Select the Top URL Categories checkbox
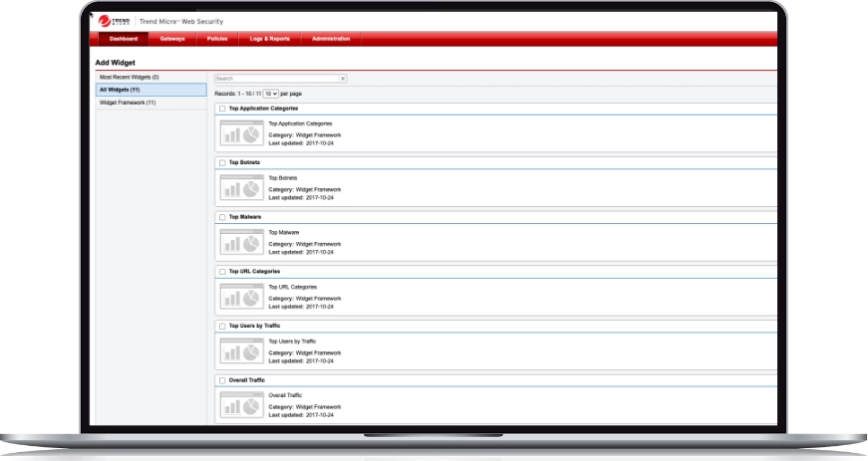This screenshot has height=461, width=868. [x=222, y=271]
